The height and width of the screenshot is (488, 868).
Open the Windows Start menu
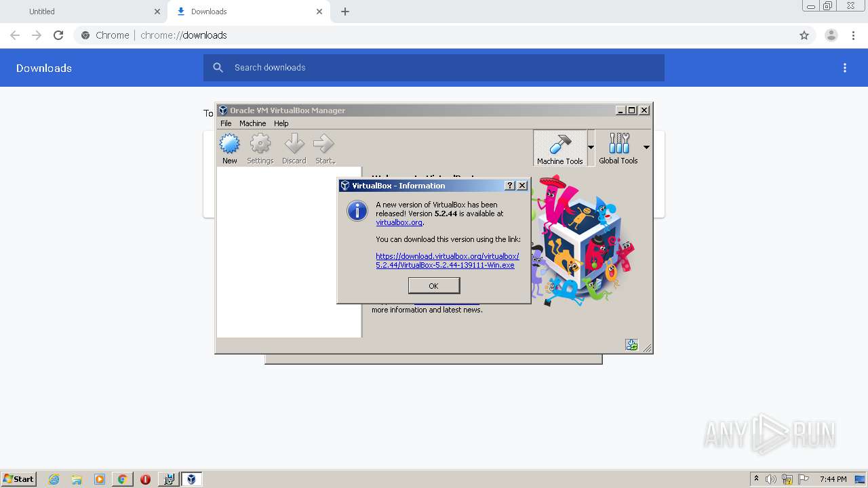coord(18,479)
